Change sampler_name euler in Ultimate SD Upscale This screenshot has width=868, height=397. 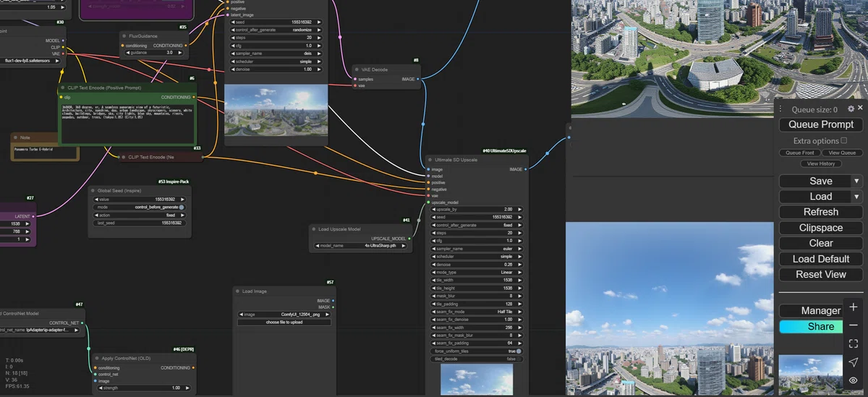pyautogui.click(x=477, y=248)
